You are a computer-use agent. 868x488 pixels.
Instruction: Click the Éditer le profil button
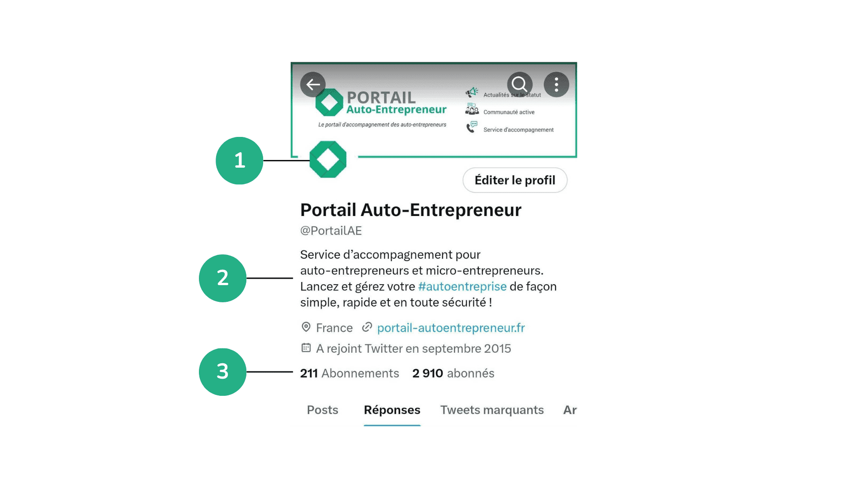[x=515, y=180]
